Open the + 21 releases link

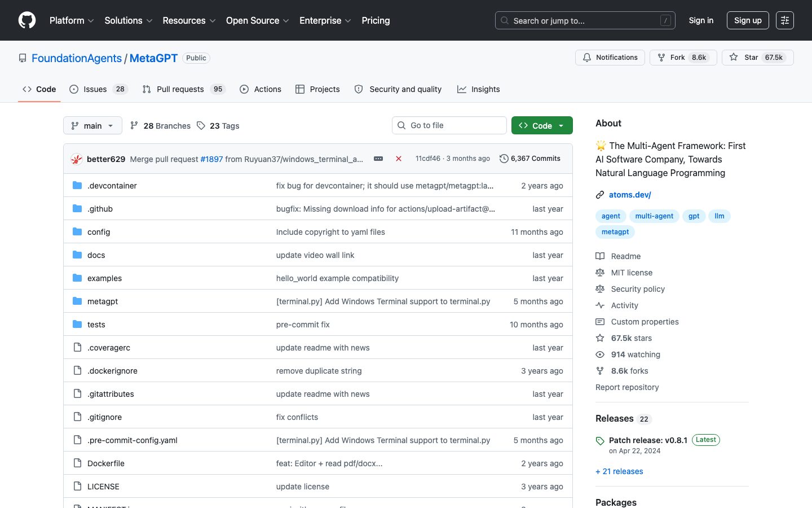(619, 471)
